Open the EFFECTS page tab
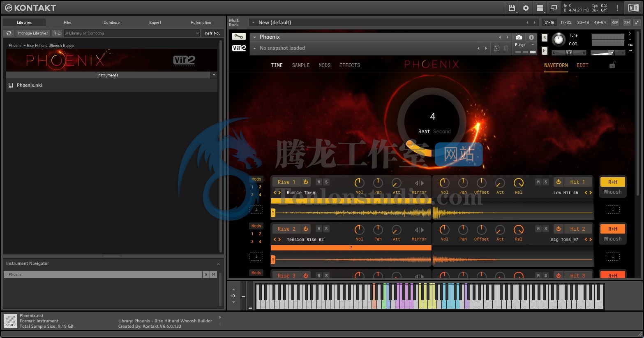644x338 pixels. [x=350, y=65]
